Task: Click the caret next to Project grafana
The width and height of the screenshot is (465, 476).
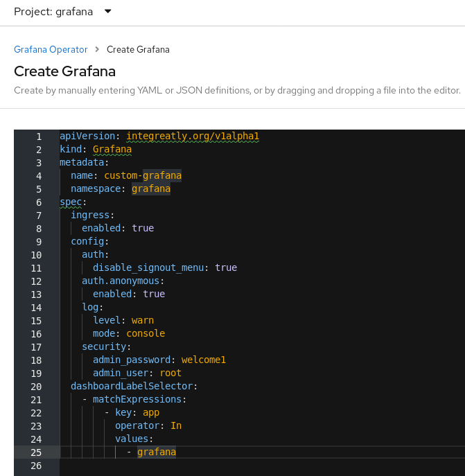Action: (x=107, y=12)
